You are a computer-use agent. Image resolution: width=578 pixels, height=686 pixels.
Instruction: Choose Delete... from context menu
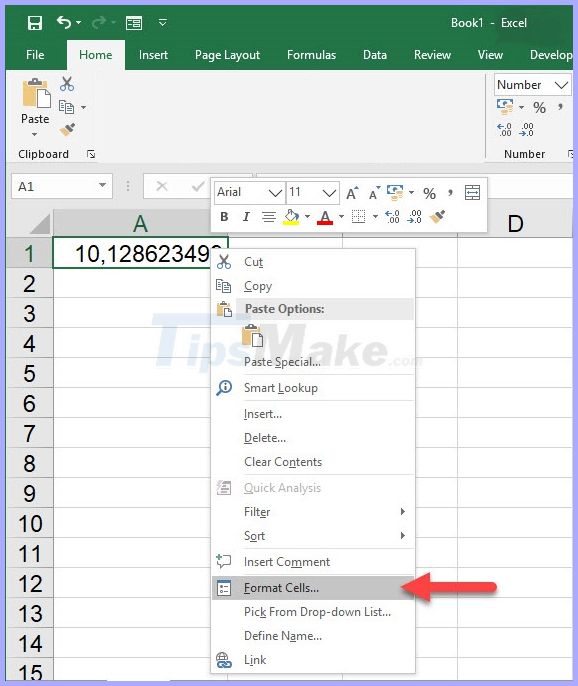pos(312,438)
